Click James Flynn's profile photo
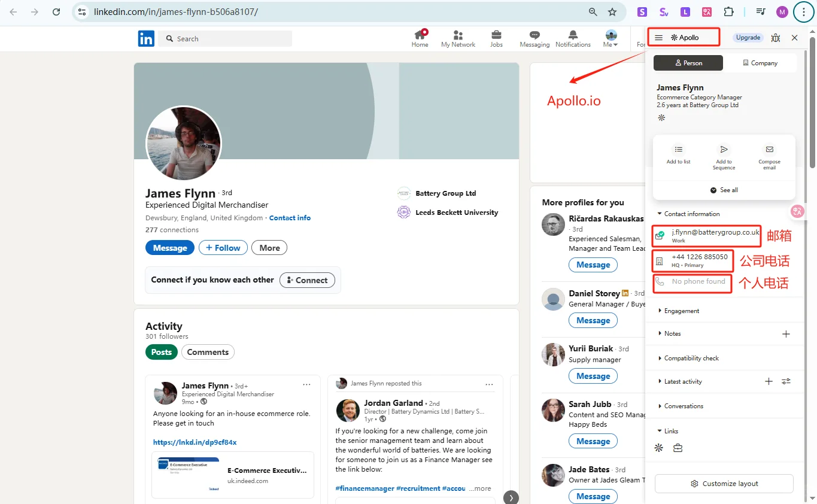Image resolution: width=817 pixels, height=504 pixels. point(184,143)
